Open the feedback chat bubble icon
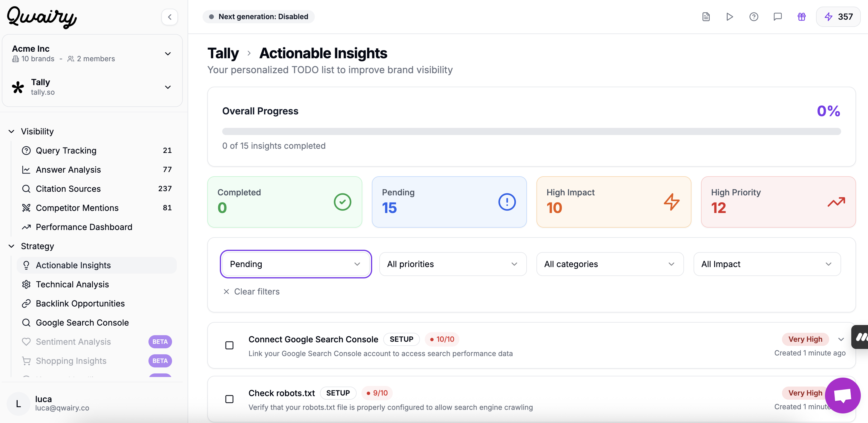Viewport: 868px width, 423px height. [777, 17]
